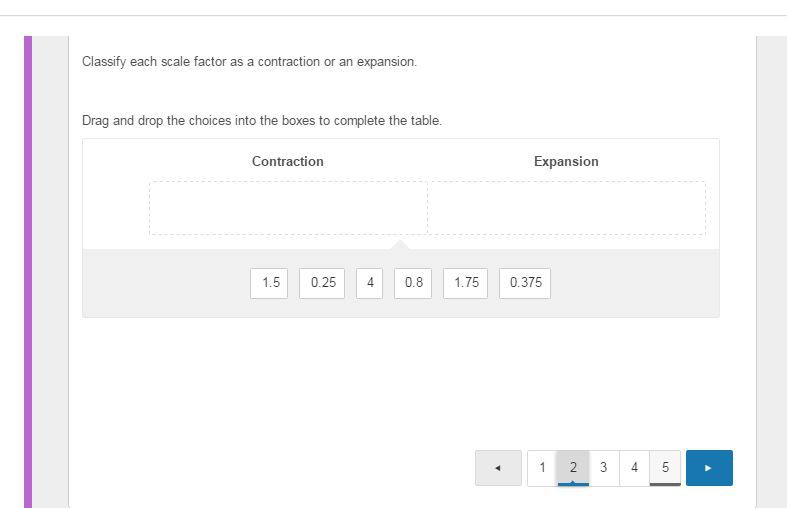
Task: Click the choice tile labeled 4
Action: pyautogui.click(x=370, y=283)
